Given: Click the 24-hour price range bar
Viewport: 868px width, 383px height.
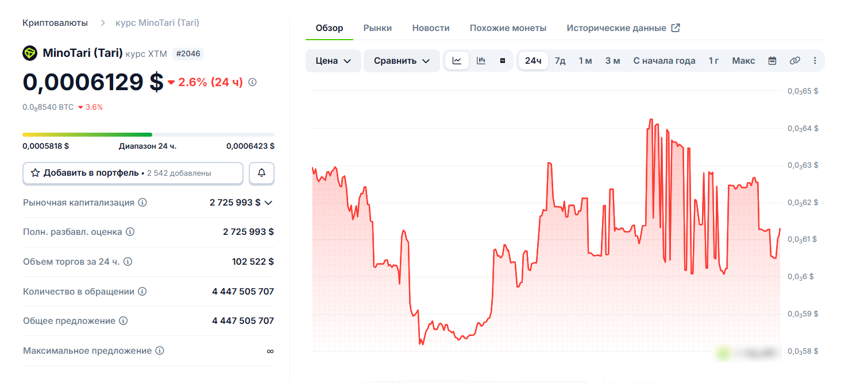Looking at the screenshot, I should 148,133.
